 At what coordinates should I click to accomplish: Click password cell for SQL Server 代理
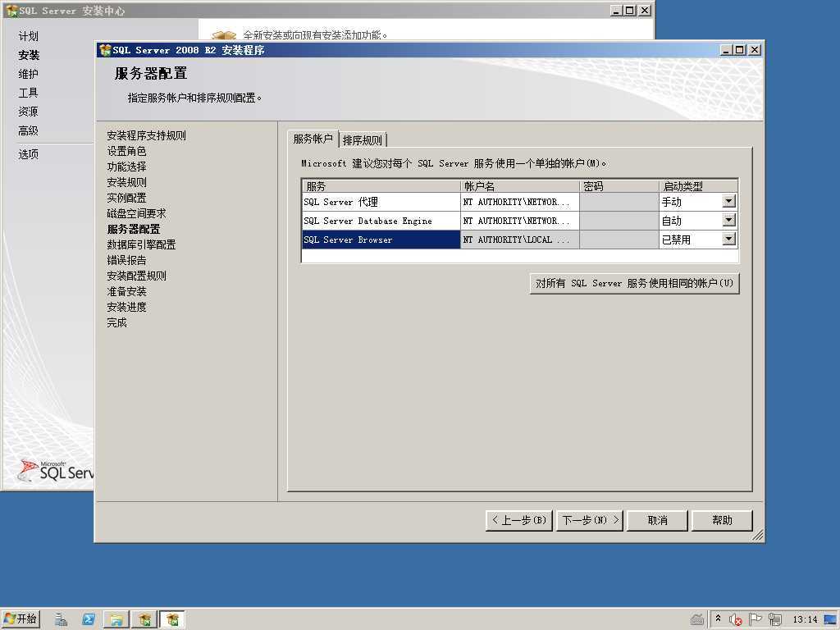[619, 202]
